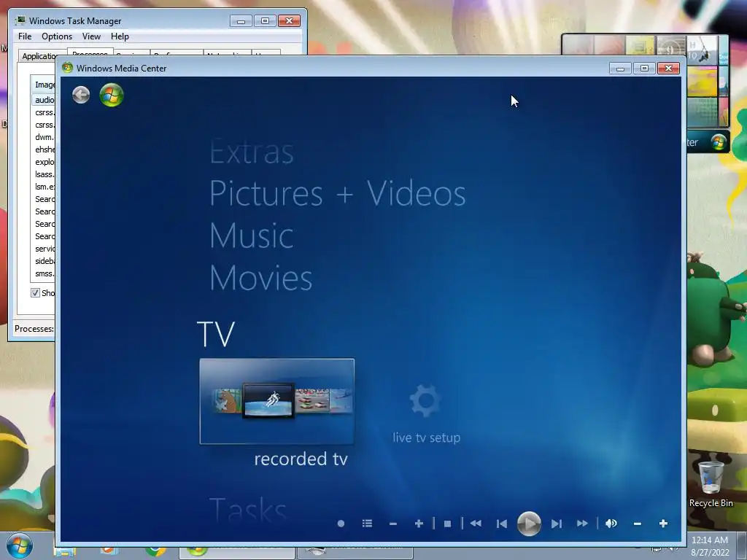The image size is (747, 560).
Task: Select the ehshe process row
Action: (44, 149)
